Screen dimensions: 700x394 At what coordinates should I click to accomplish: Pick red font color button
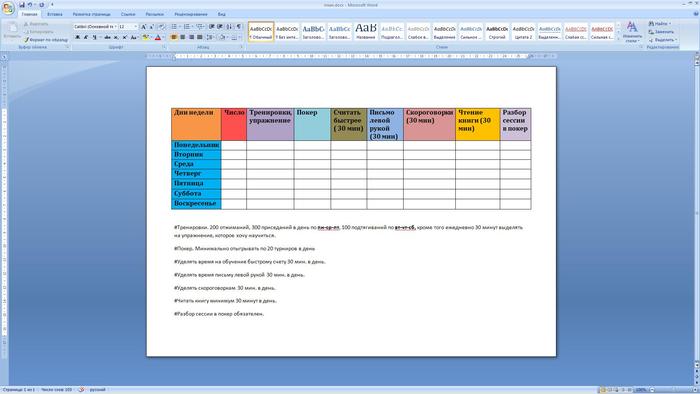(157, 37)
